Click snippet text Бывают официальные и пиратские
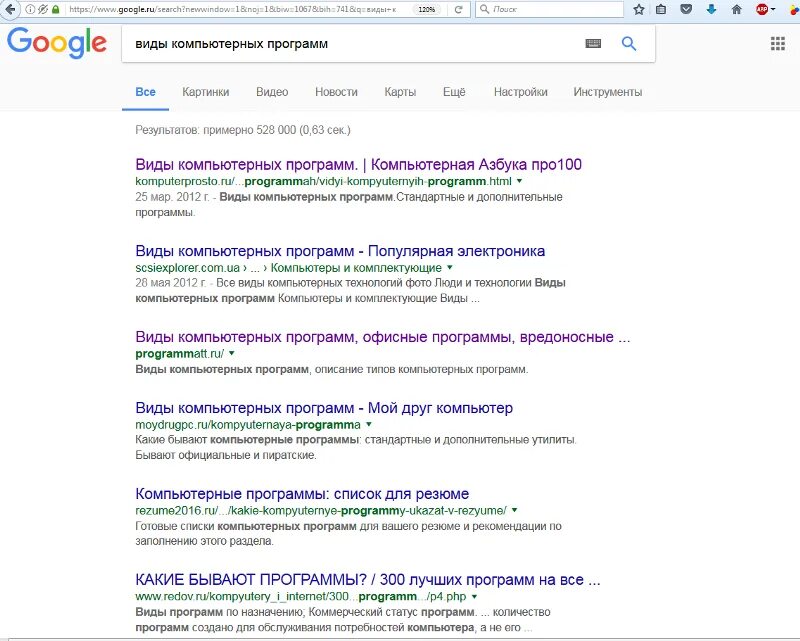 click(226, 455)
